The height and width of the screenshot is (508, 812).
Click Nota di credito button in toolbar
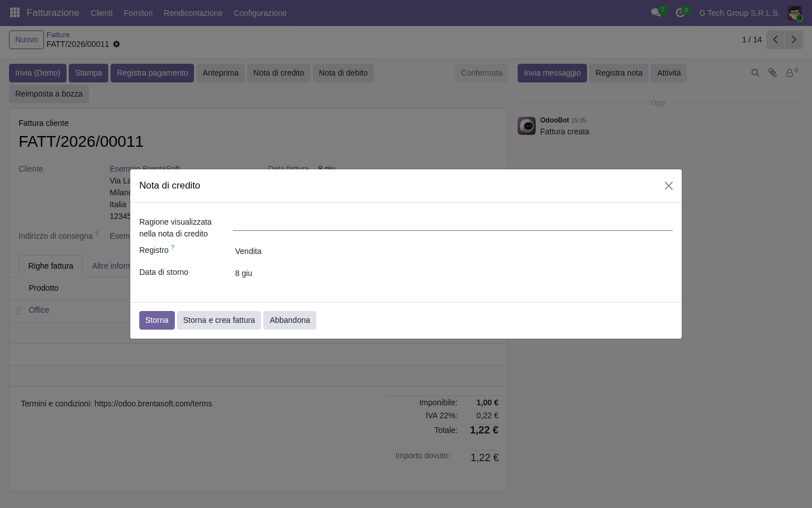[x=279, y=73]
